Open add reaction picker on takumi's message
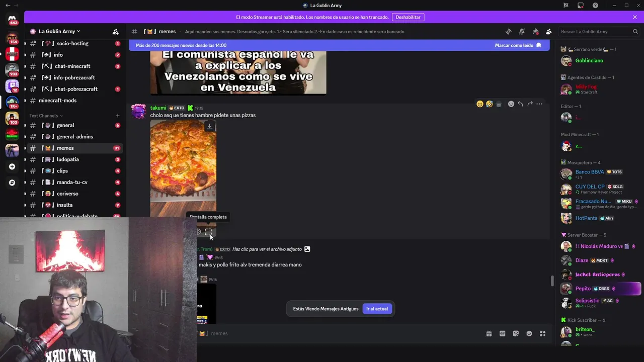 coord(511,104)
